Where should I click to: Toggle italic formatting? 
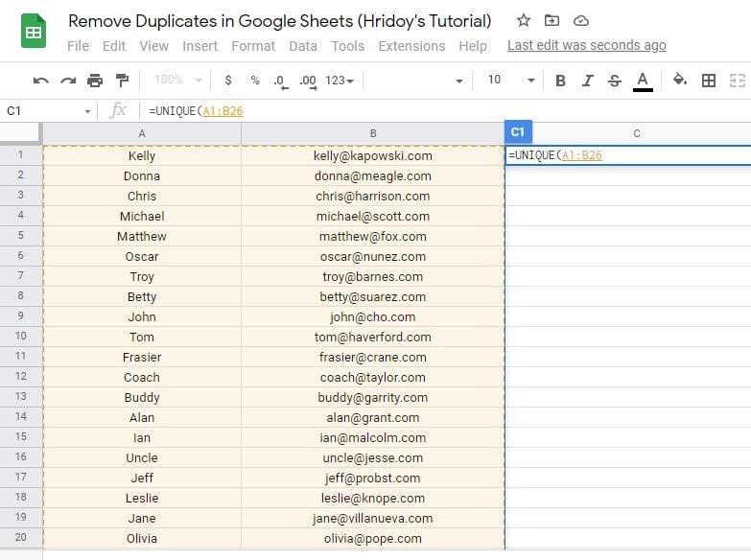pyautogui.click(x=588, y=81)
